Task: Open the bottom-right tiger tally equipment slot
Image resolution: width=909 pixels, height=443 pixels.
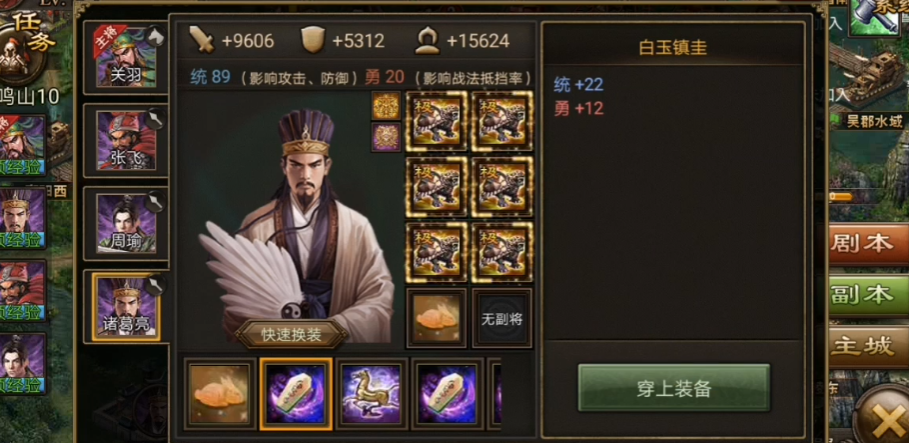Action: click(x=502, y=251)
